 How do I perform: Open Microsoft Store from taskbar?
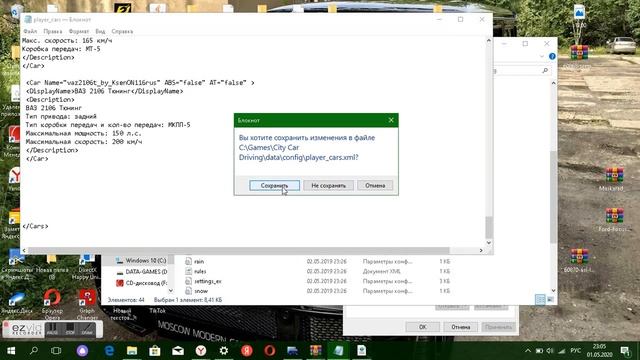(155, 351)
